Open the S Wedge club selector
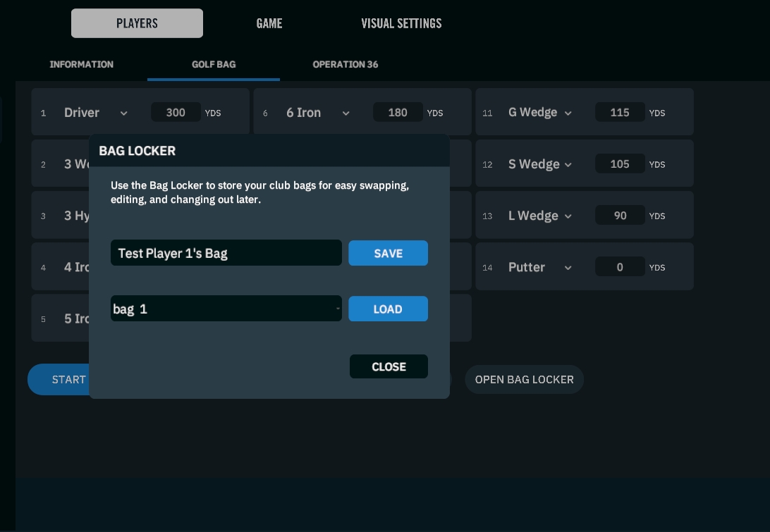The width and height of the screenshot is (770, 532). (568, 164)
